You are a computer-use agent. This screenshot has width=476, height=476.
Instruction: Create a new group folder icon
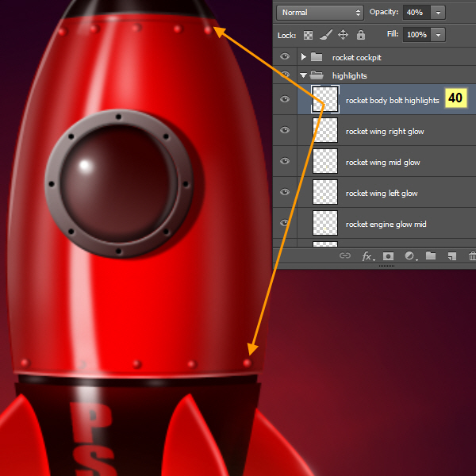(x=430, y=256)
